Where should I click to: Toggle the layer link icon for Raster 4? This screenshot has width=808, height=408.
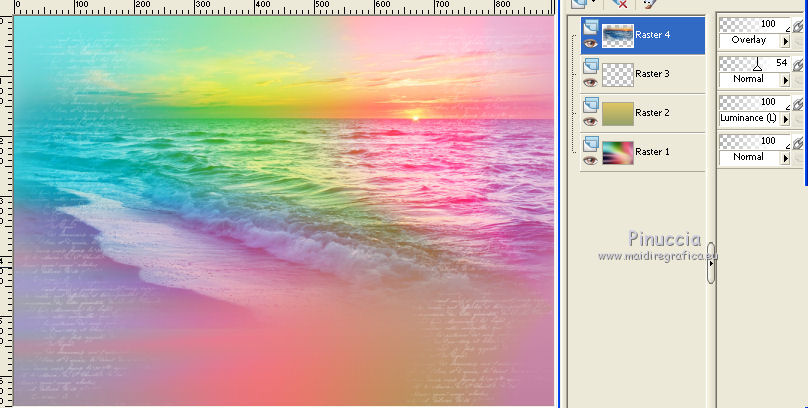pos(798,26)
